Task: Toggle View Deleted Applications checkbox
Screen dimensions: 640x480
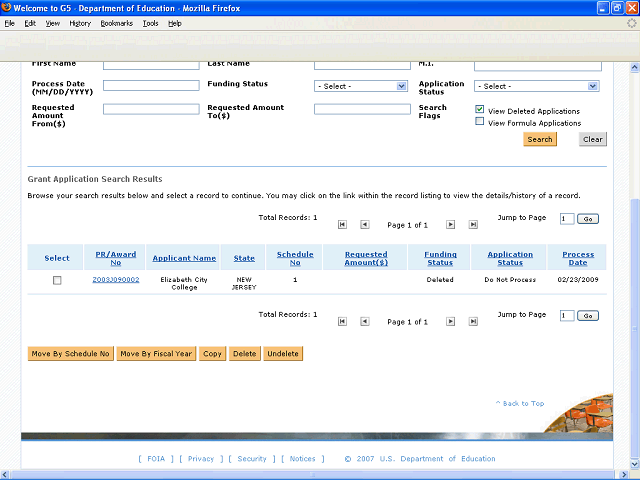Action: [480, 109]
